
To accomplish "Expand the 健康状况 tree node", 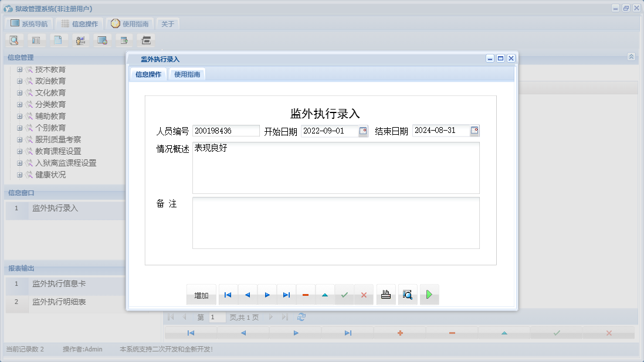I will pyautogui.click(x=19, y=175).
